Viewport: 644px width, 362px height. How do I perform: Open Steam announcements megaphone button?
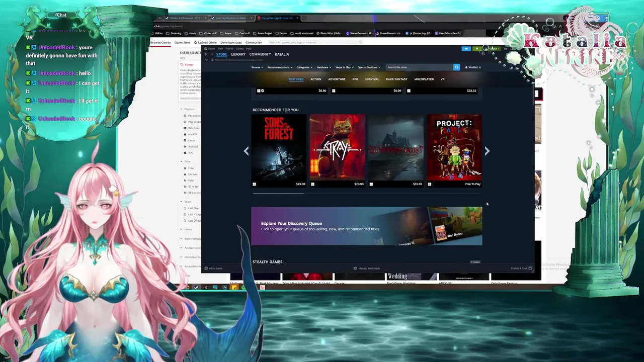(x=466, y=49)
